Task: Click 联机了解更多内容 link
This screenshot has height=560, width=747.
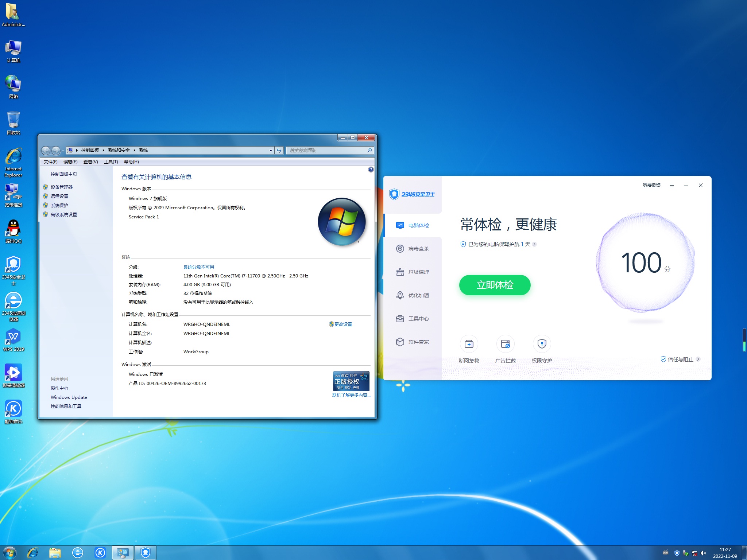Action: pos(351,395)
